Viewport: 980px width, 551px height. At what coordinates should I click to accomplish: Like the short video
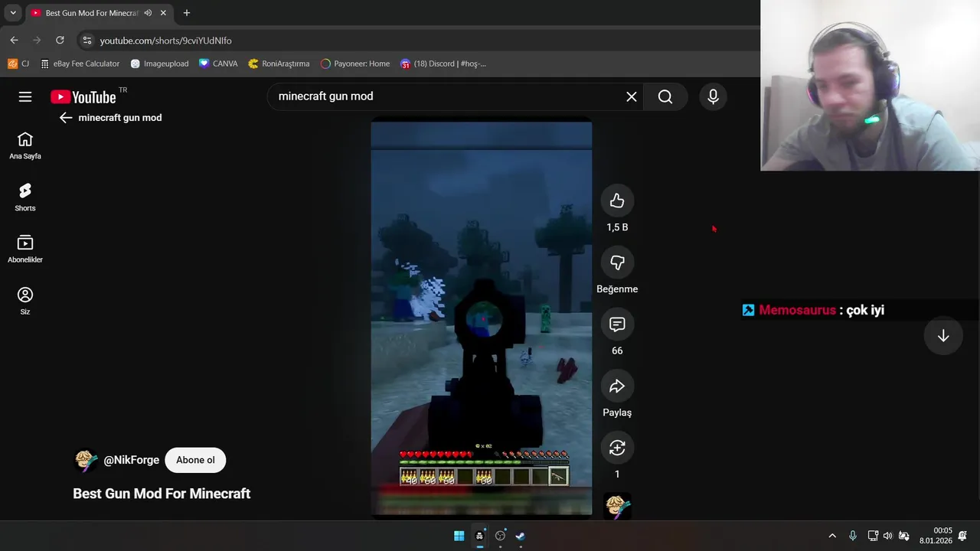pyautogui.click(x=617, y=201)
